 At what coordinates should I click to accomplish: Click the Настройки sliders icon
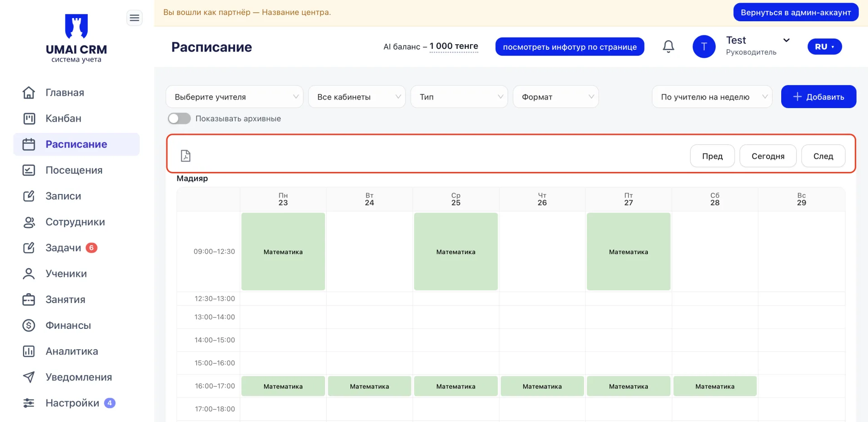pos(29,403)
